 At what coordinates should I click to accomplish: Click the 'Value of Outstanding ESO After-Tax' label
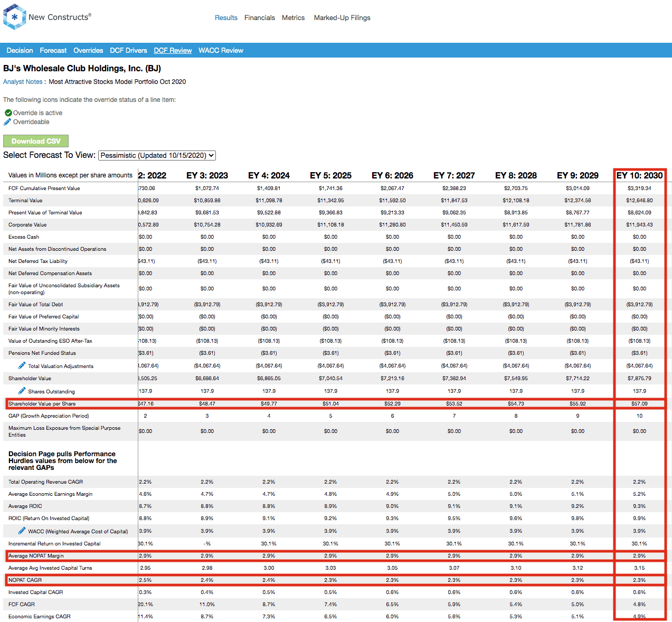50,341
